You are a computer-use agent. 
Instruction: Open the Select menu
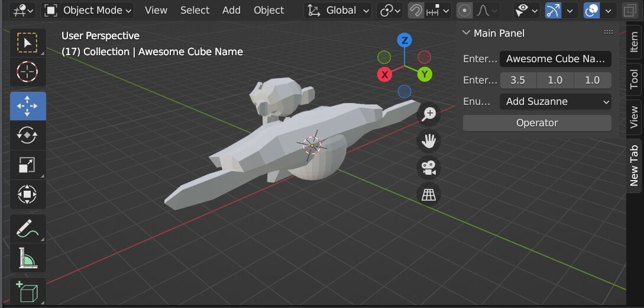point(195,10)
